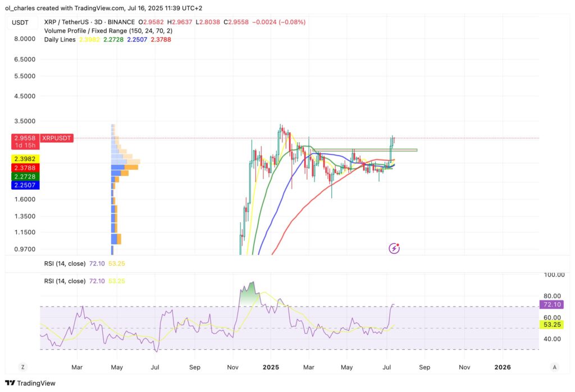This screenshot has height=392, width=575.
Task: Click the TradingView logo at bottom left
Action: click(x=31, y=383)
